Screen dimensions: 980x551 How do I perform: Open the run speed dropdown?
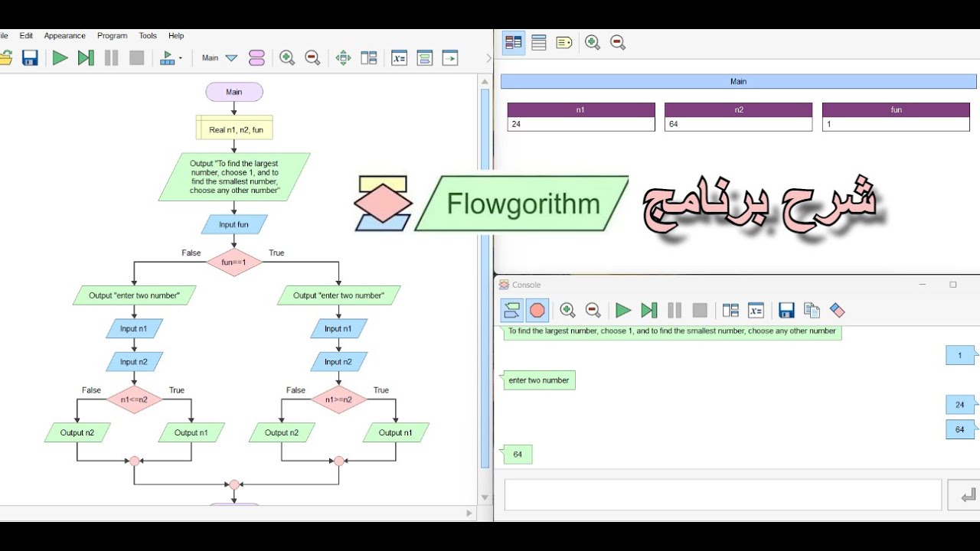coord(171,57)
